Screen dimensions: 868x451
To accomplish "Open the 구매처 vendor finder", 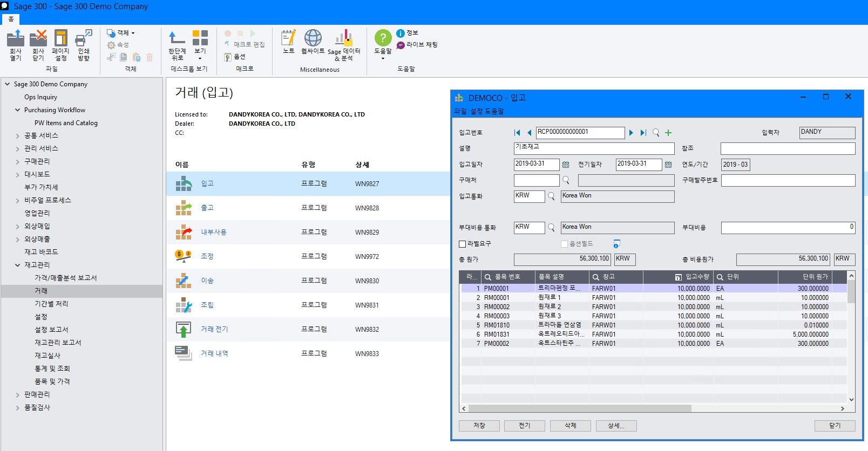I will 566,180.
